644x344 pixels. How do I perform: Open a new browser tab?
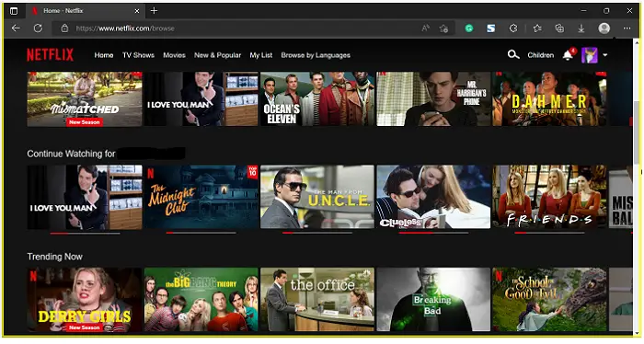(154, 11)
